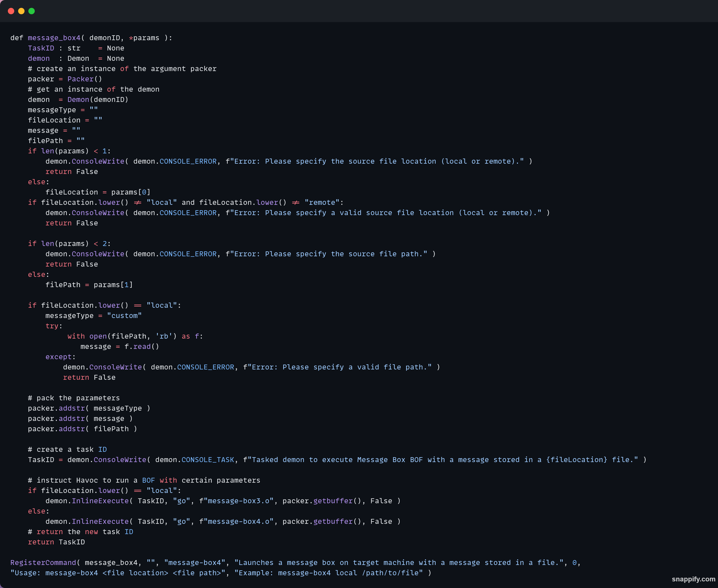The height and width of the screenshot is (588, 718).
Task: Click the red close window dot
Action: [11, 11]
